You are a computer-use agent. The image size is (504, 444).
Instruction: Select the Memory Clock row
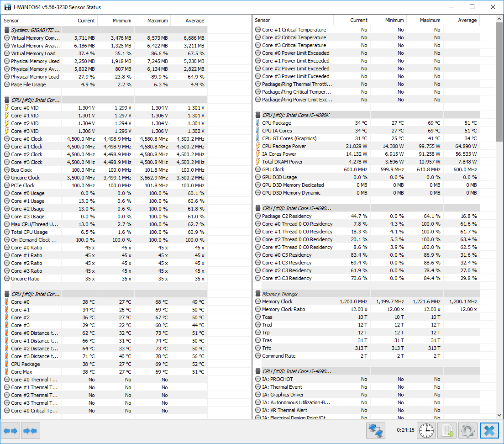[x=367, y=301]
